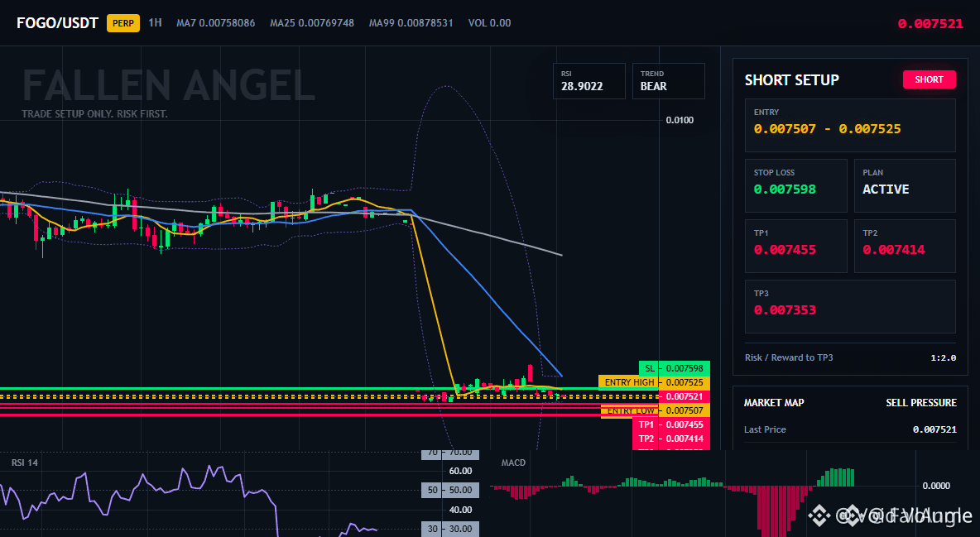The image size is (980, 537).
Task: Select the MA99 0.00878531 indicator label
Action: tap(411, 23)
